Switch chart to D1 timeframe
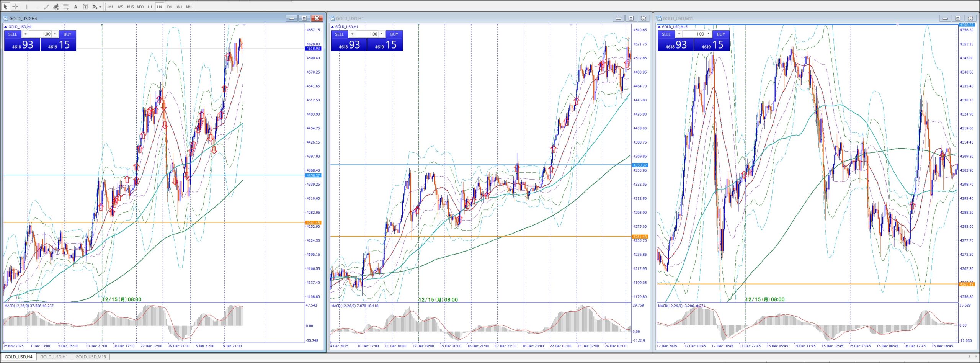Viewport: 980px width, 363px height. (x=169, y=7)
